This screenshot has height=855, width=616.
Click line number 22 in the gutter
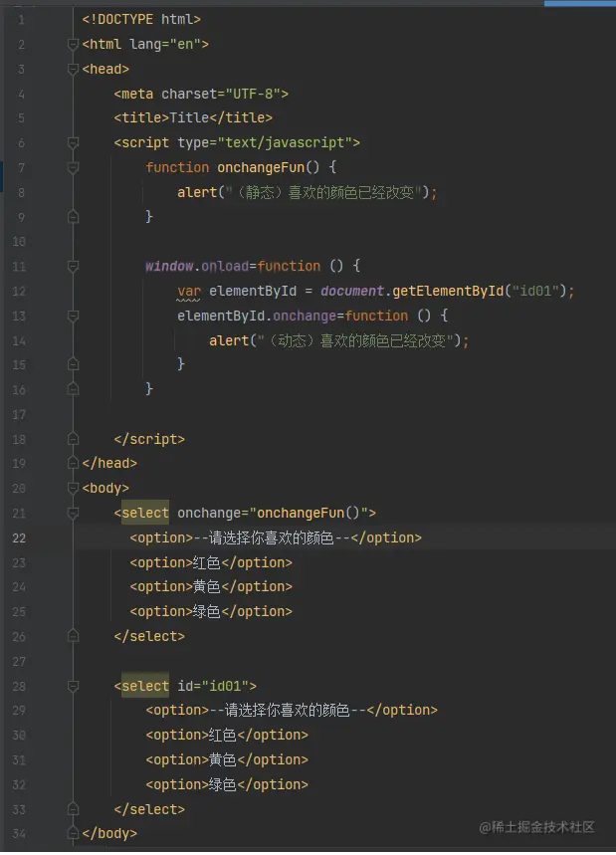point(19,538)
